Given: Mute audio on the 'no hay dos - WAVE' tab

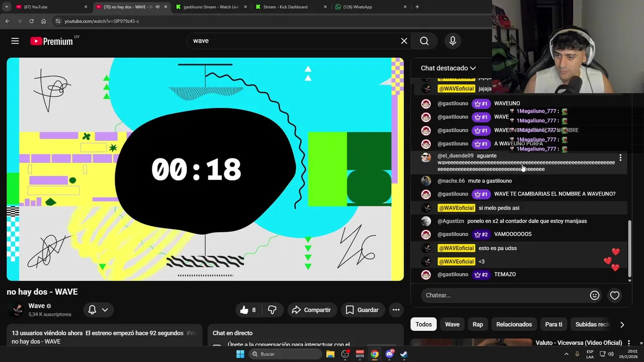Looking at the screenshot, I should 157,7.
